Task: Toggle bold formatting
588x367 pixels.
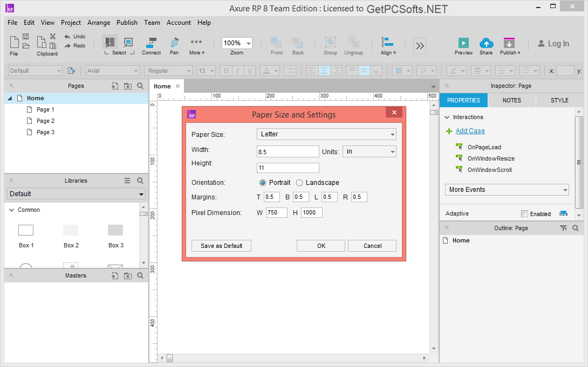Action: click(x=225, y=71)
